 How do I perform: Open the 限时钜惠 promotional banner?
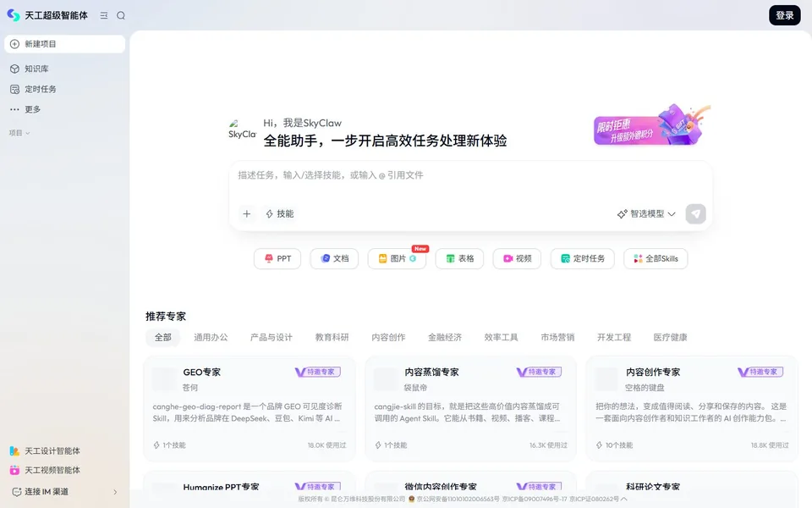point(652,125)
